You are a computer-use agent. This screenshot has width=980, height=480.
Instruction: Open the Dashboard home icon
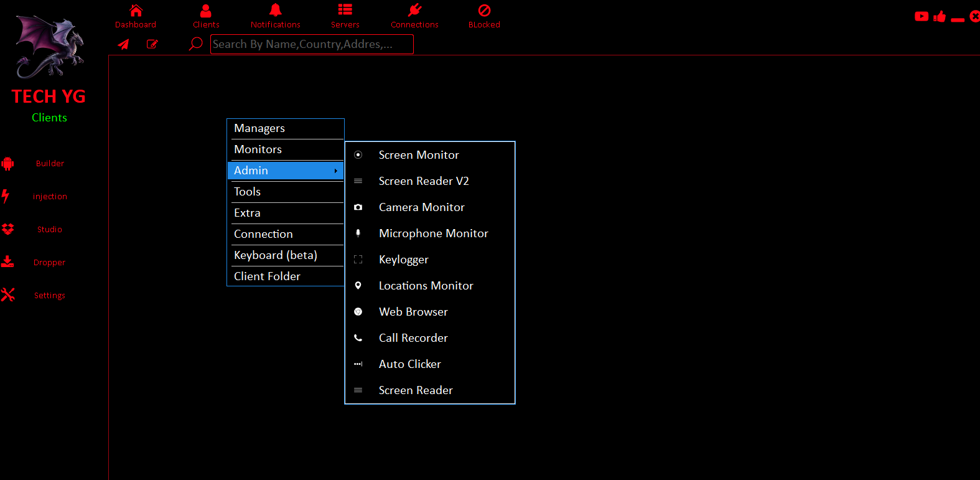136,11
